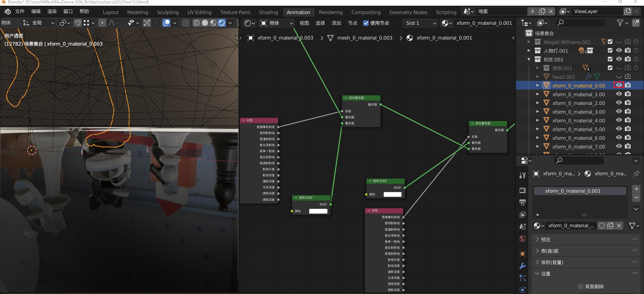
Task: Open the 物体 shader type dropdown
Action: (277, 23)
